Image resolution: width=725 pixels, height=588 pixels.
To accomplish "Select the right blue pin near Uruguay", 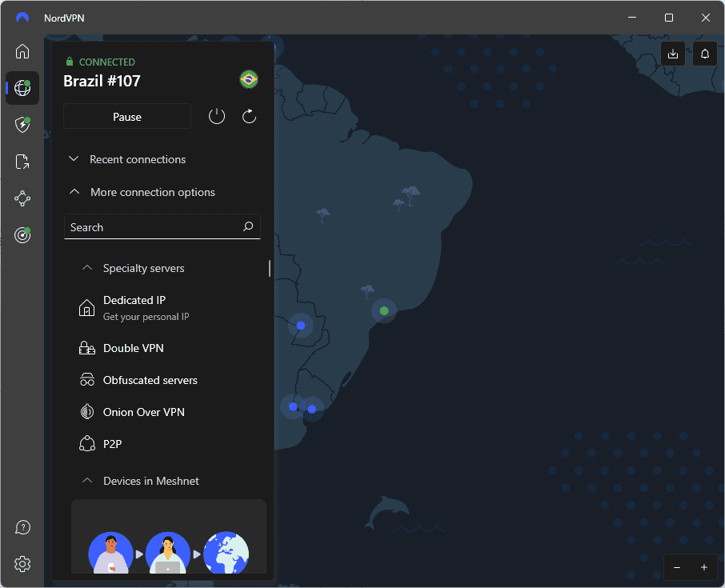I will pyautogui.click(x=312, y=409).
